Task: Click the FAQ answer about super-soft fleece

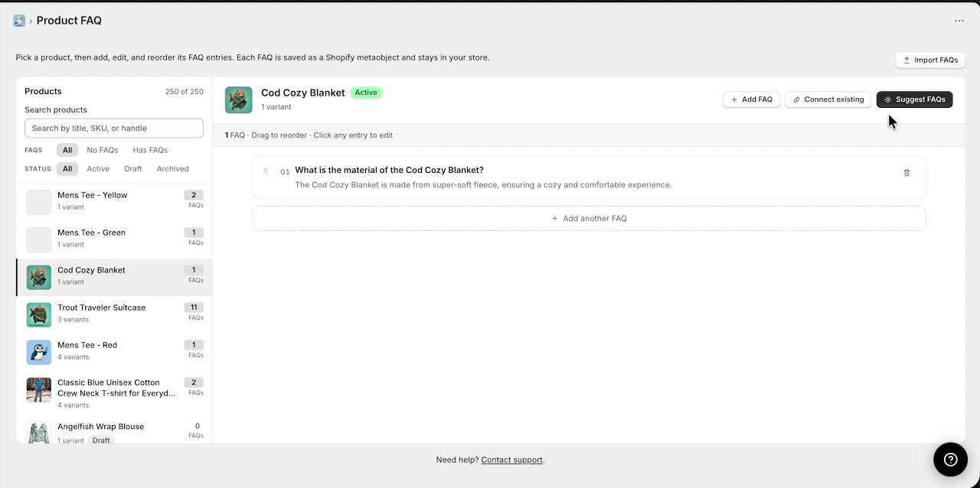Action: tap(483, 185)
